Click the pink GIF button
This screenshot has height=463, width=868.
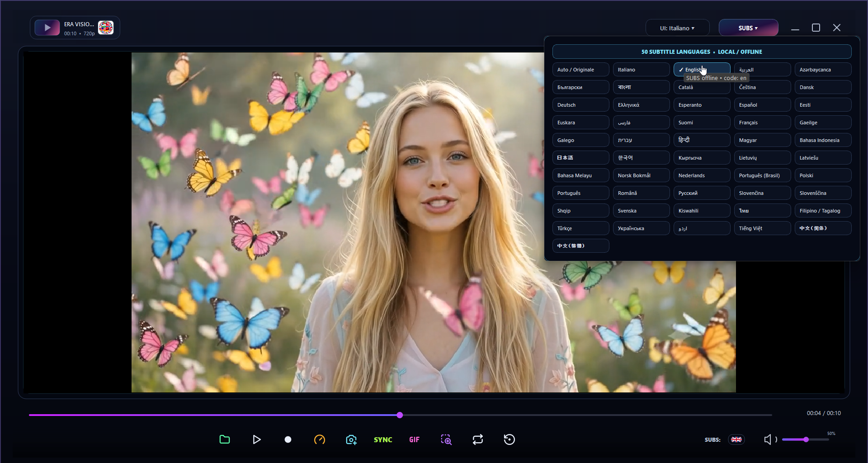click(x=414, y=439)
